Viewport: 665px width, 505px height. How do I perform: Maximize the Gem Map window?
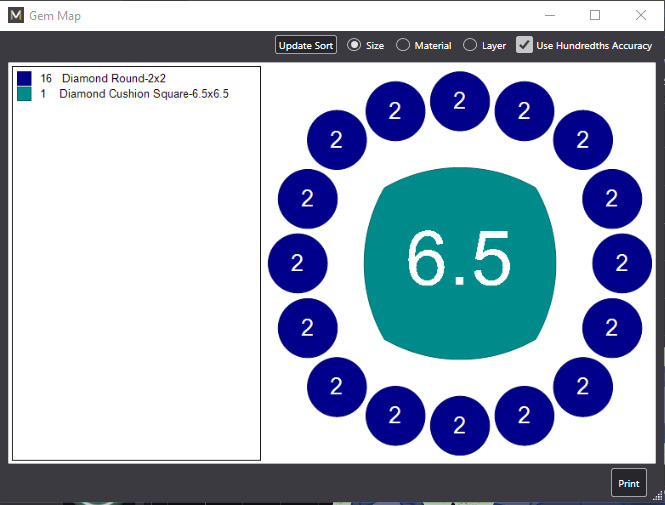[595, 16]
